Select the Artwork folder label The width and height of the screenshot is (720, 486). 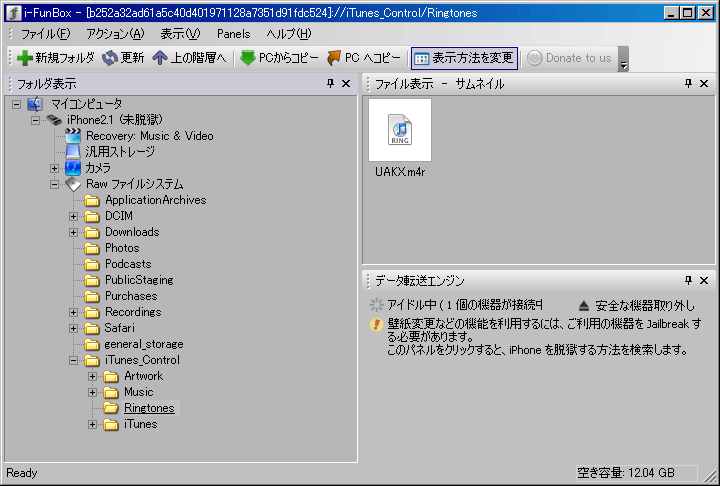pos(143,376)
